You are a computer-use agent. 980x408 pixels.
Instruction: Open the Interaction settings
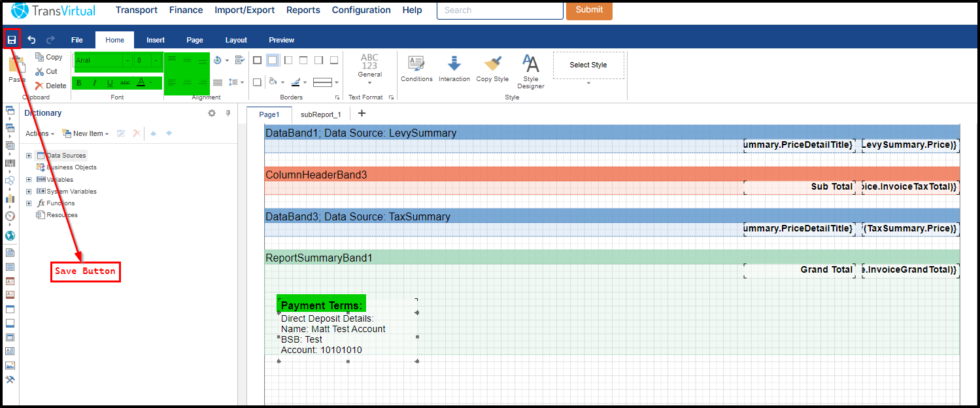click(x=454, y=69)
